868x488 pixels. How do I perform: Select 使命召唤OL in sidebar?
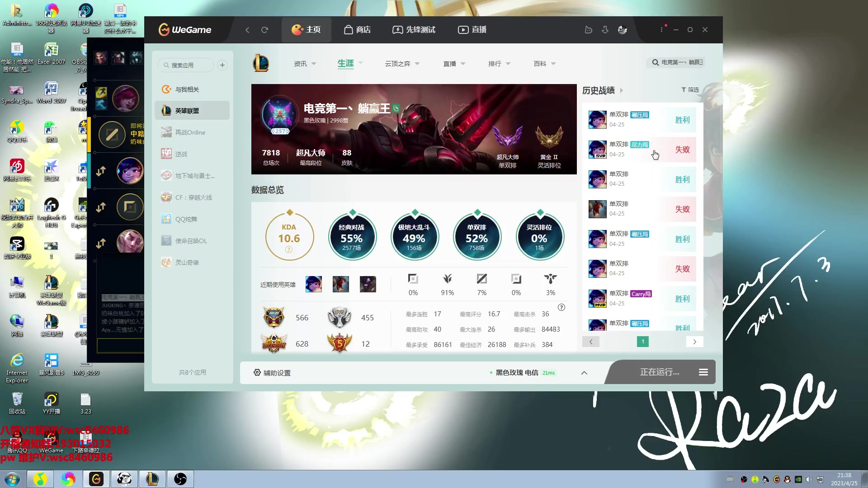pyautogui.click(x=192, y=241)
